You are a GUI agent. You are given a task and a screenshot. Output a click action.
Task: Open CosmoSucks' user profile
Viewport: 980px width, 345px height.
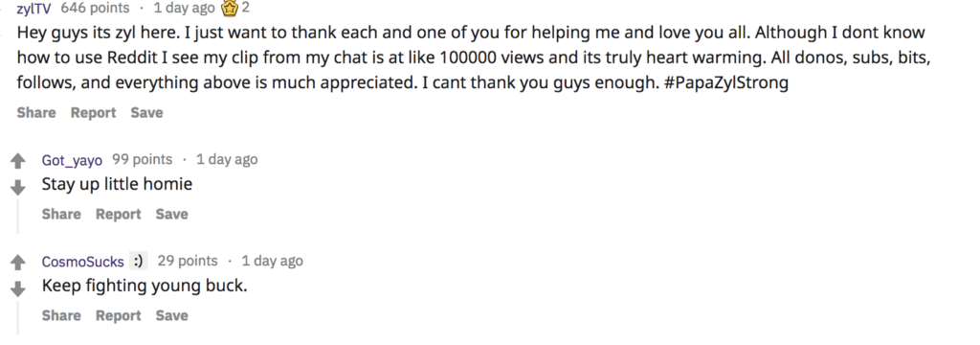(82, 262)
